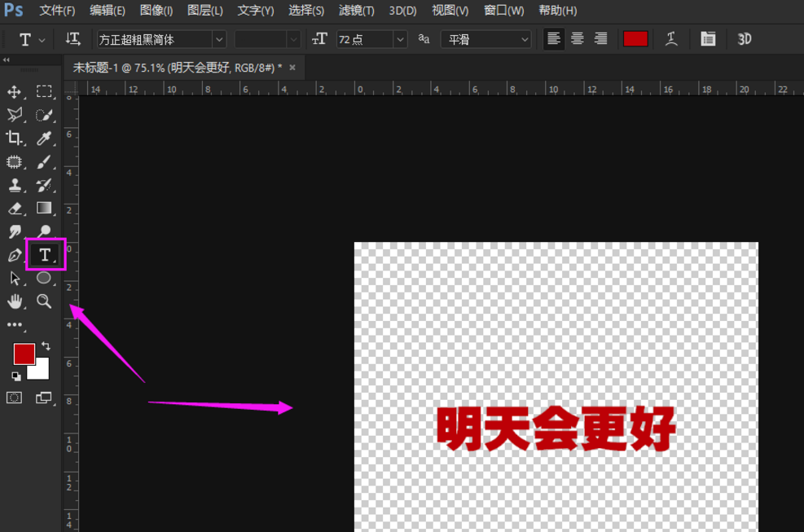
Task: Open the warp text dialog
Action: coord(670,38)
